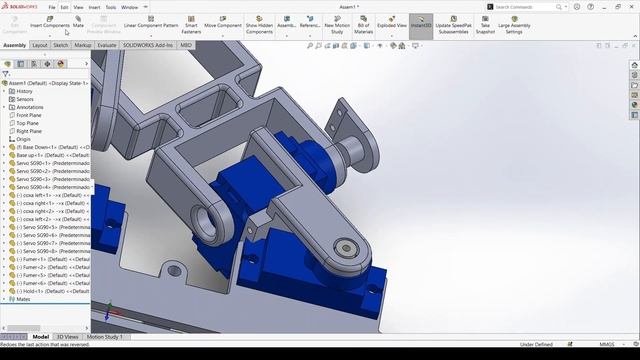
Task: Open the Edit menu
Action: tap(64, 7)
